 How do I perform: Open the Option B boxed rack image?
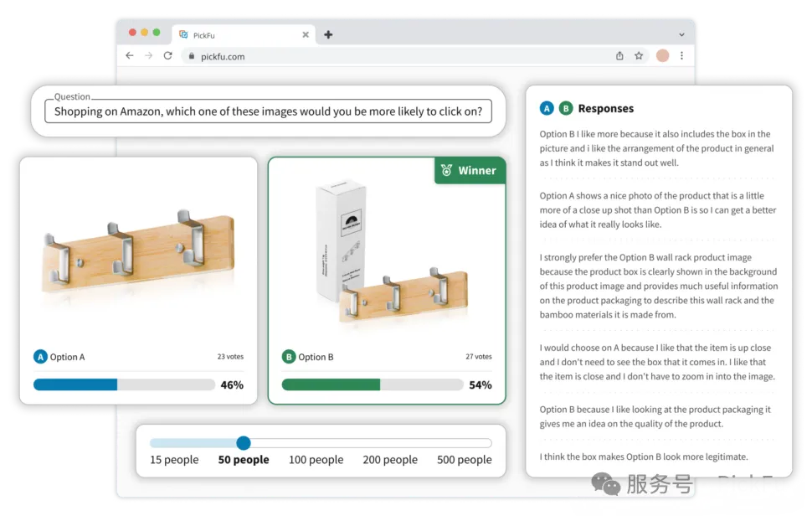[x=392, y=255]
